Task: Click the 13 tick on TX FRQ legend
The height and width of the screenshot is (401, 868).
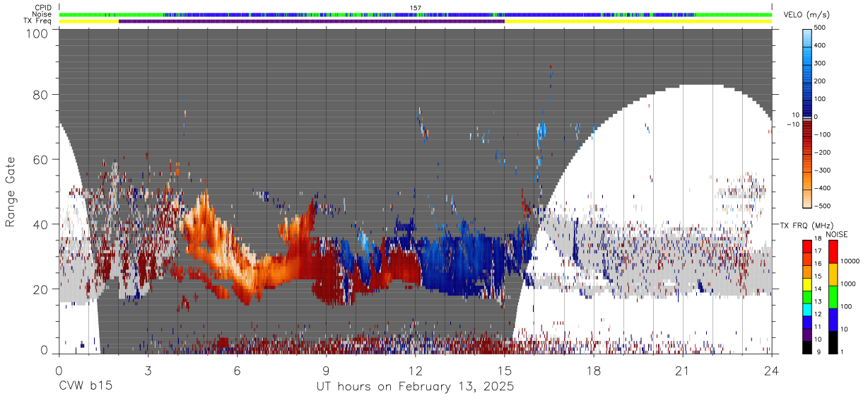Action: (x=816, y=301)
